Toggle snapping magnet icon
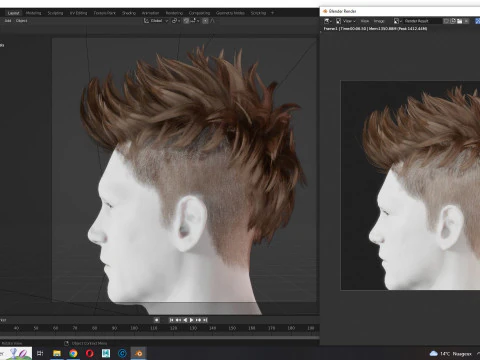This screenshot has height=360, width=480. click(x=186, y=21)
